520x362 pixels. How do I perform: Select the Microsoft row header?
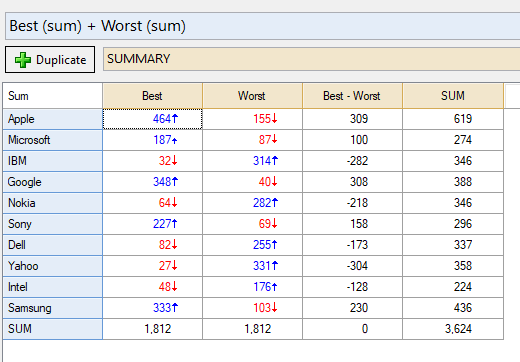[53, 140]
